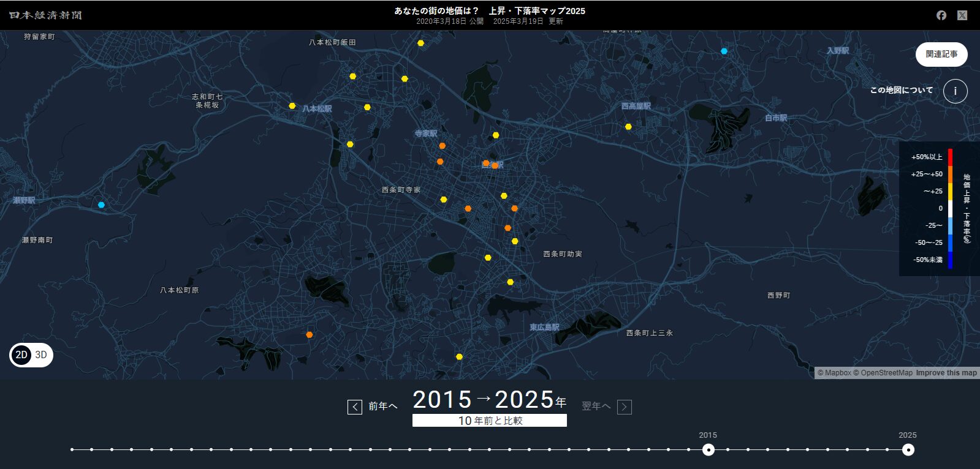The width and height of the screenshot is (980, 469).
Task: Click the orange hexagon marker near 寺家駅
Action: pyautogui.click(x=442, y=146)
